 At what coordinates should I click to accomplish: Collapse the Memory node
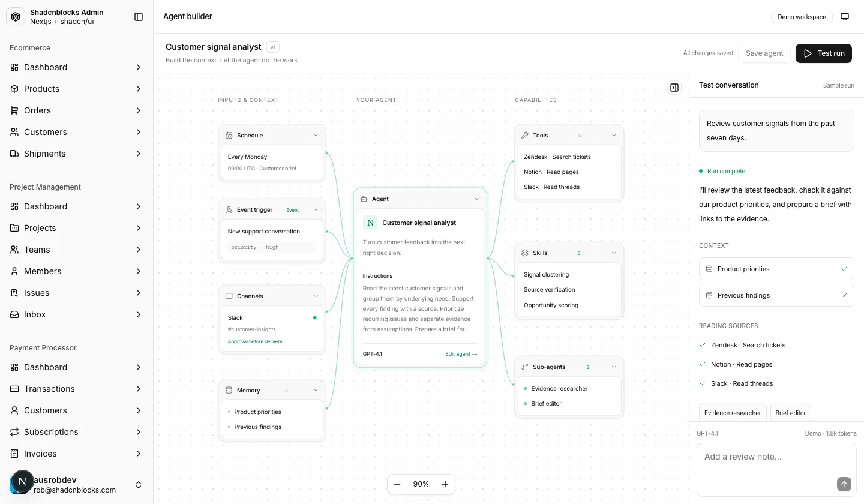coord(316,390)
